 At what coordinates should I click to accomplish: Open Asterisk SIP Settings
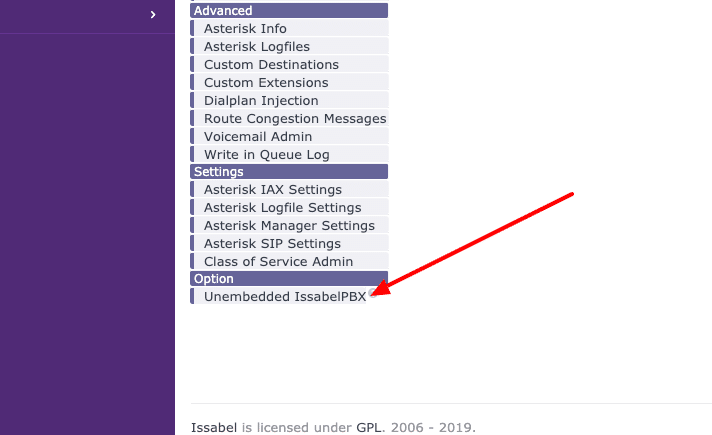pos(272,244)
